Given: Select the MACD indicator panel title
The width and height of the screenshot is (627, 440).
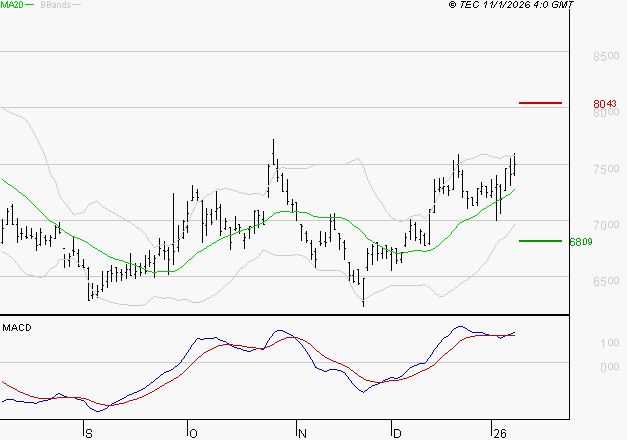Looking at the screenshot, I should tap(17, 327).
